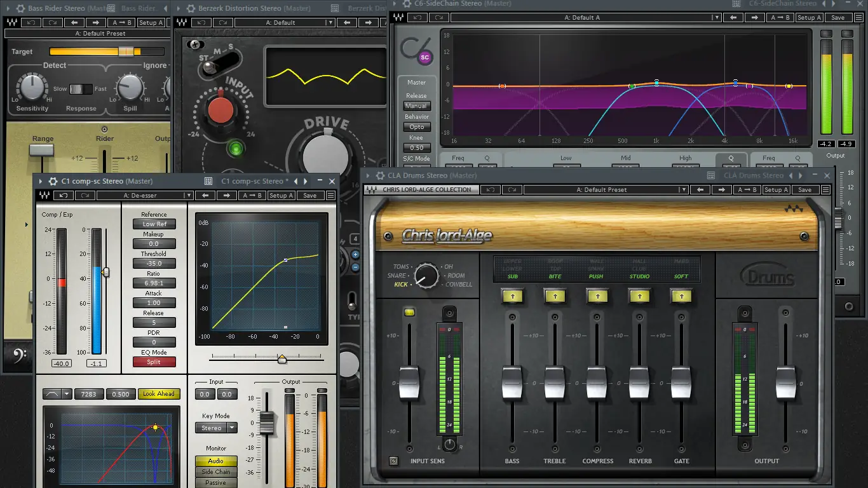Save the CLA Drums preset
The image size is (868, 488).
pyautogui.click(x=805, y=189)
